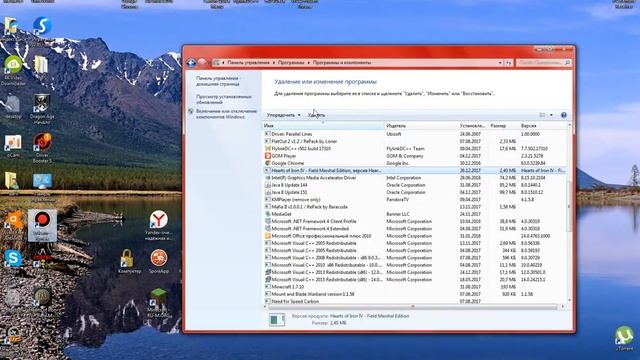Sort by the Установлено column header
The image size is (640, 360).
point(473,126)
